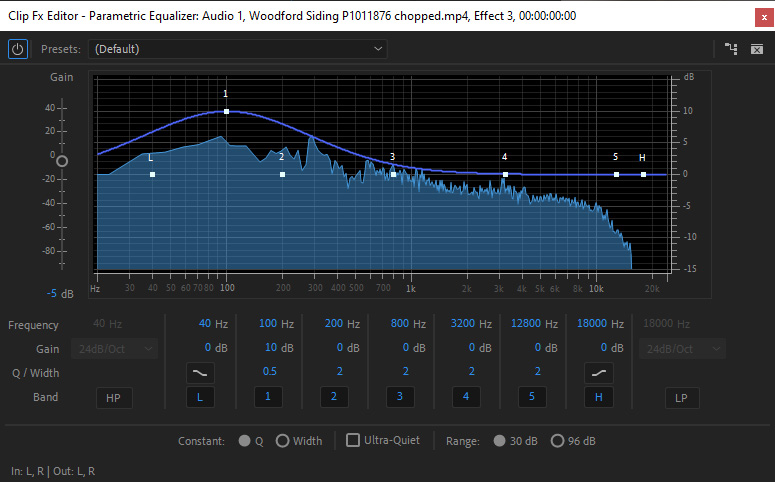Open the Presets dropdown
775x482 pixels.
238,49
